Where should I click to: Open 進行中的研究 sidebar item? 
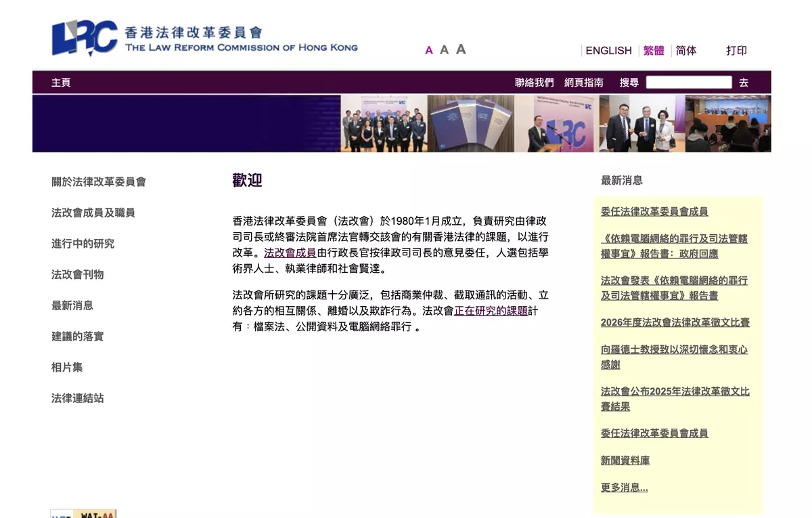[83, 244]
